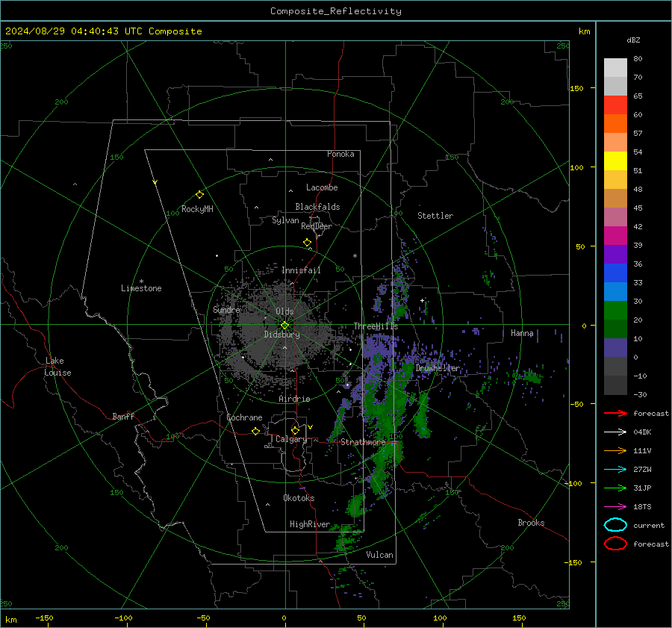Click the orange 111V arrow icon
The image size is (672, 628).
[x=615, y=450]
